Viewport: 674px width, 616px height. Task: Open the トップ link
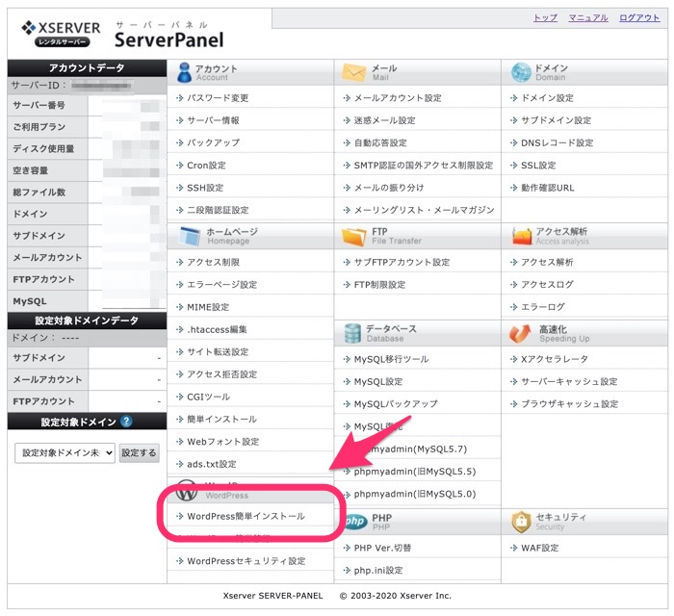point(545,17)
